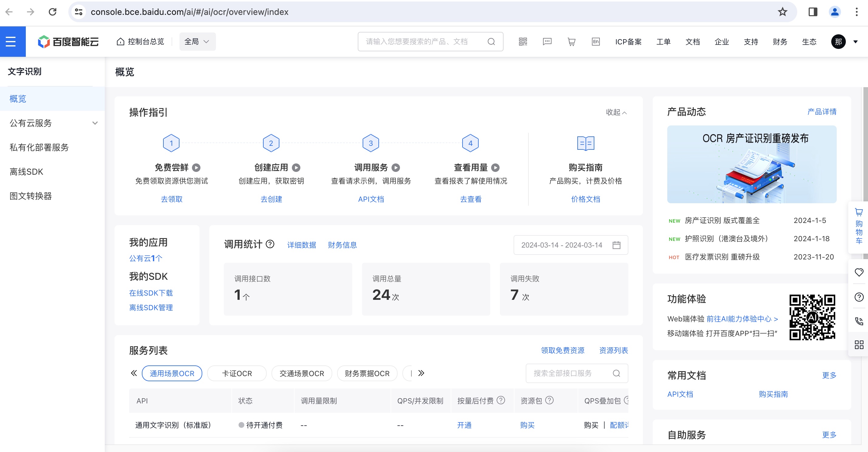Open the user avatar 那

pos(838,41)
